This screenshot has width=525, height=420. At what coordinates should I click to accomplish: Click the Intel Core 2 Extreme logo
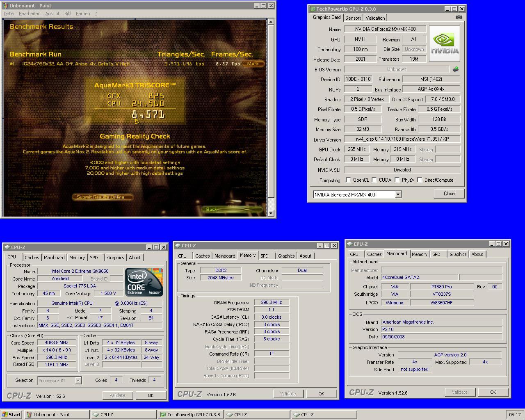[x=144, y=282]
